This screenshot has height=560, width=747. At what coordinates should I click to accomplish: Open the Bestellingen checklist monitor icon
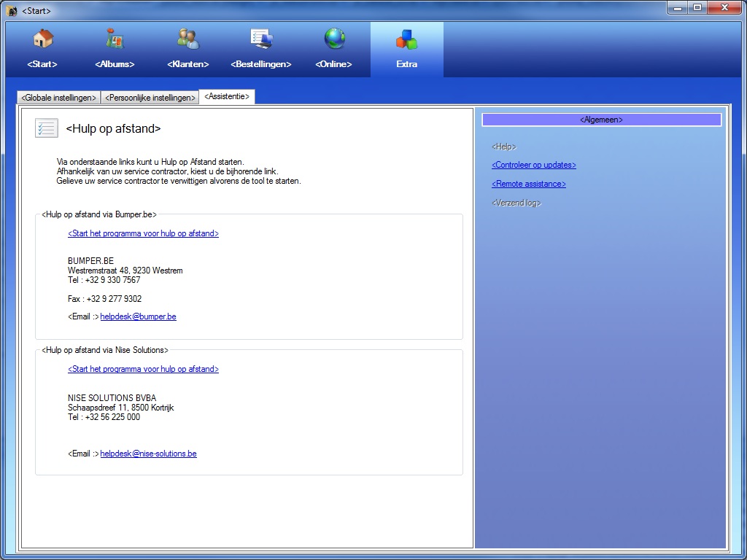coord(262,39)
